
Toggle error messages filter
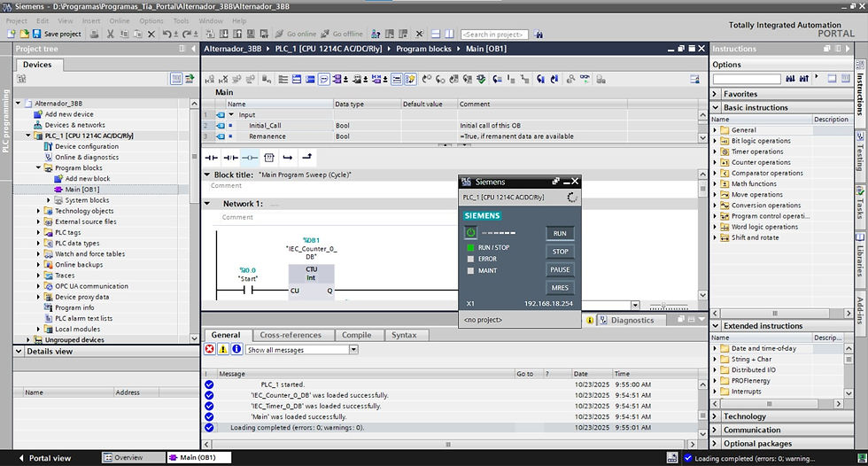pyautogui.click(x=210, y=349)
